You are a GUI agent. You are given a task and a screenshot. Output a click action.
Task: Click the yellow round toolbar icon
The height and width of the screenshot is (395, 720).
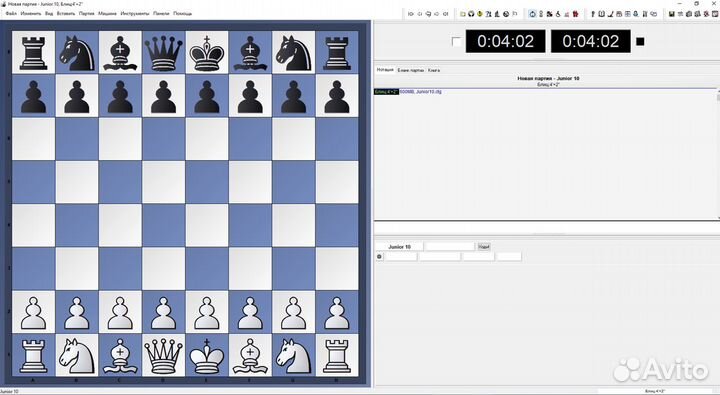480,14
